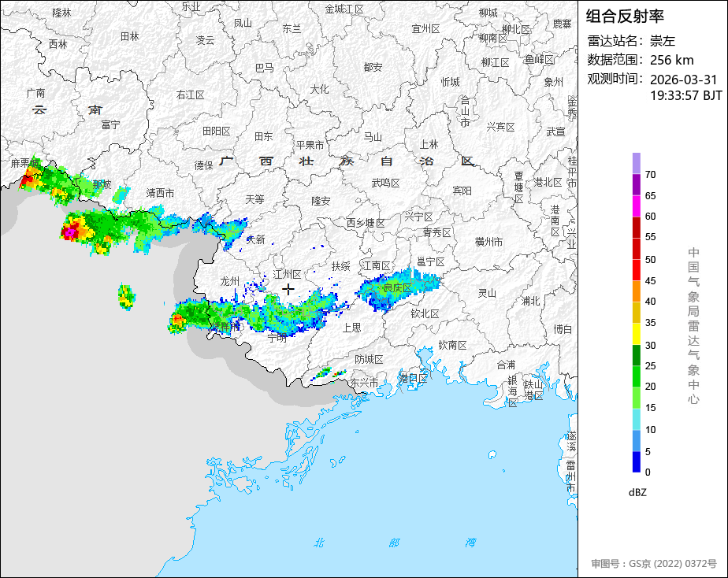Screen dimensions: 728x578
Task: Pick the yellow 30–35 dBZ legend color
Action: [x=636, y=334]
